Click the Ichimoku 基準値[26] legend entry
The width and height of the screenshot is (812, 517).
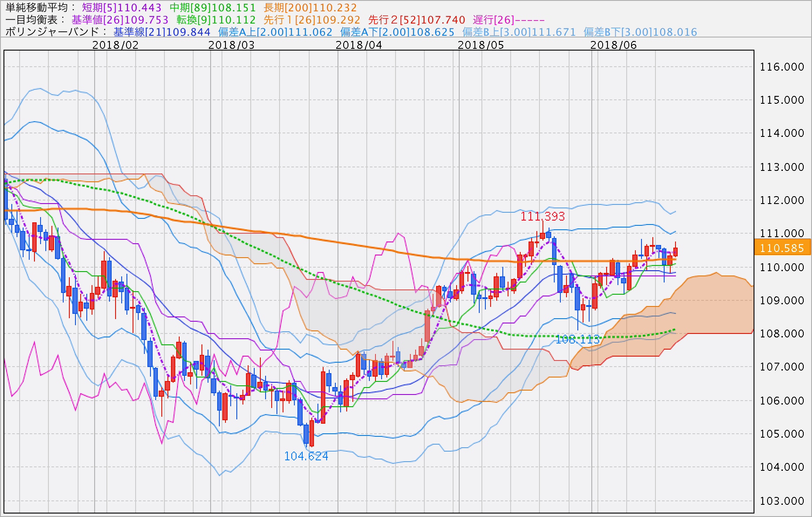pos(120,20)
